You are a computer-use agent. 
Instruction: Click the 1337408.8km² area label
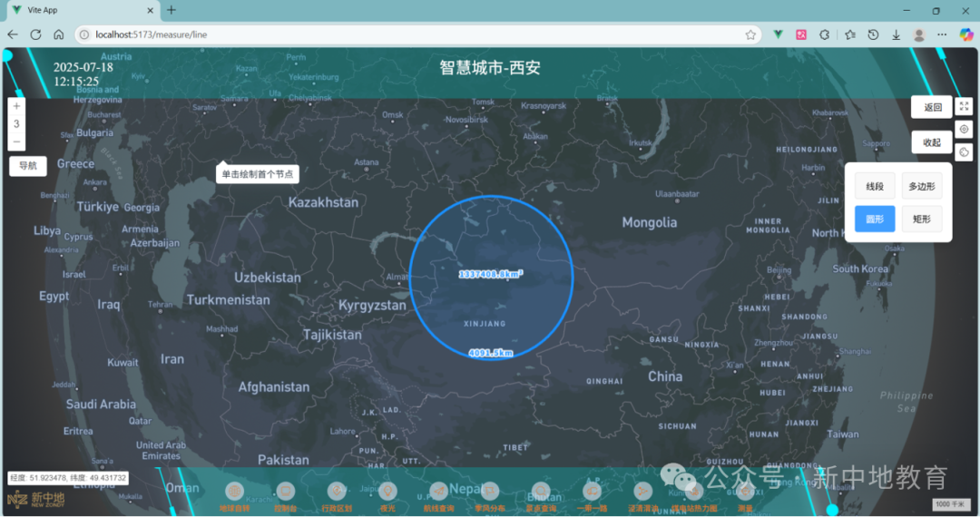coord(491,274)
